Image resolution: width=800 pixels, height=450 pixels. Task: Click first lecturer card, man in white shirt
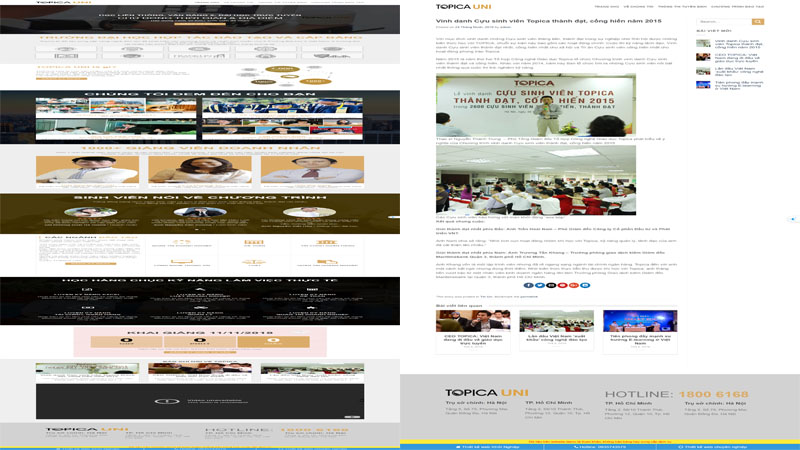pyautogui.click(x=87, y=170)
